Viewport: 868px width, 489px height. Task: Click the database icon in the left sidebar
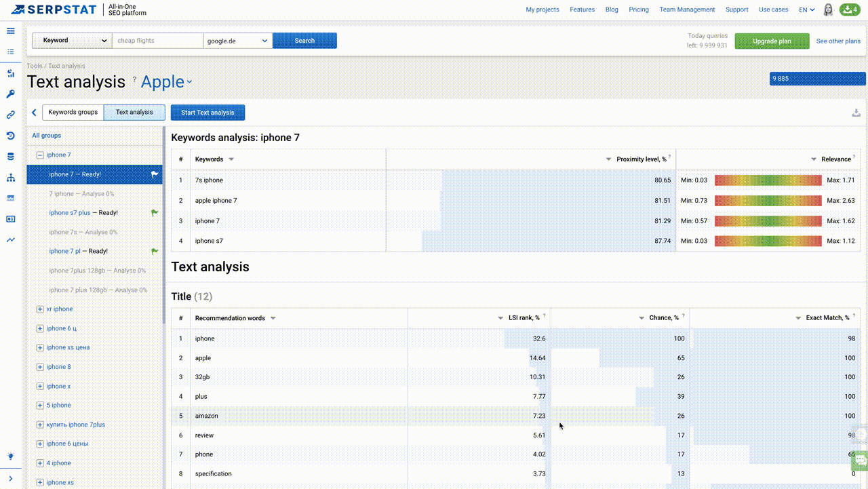pyautogui.click(x=11, y=157)
